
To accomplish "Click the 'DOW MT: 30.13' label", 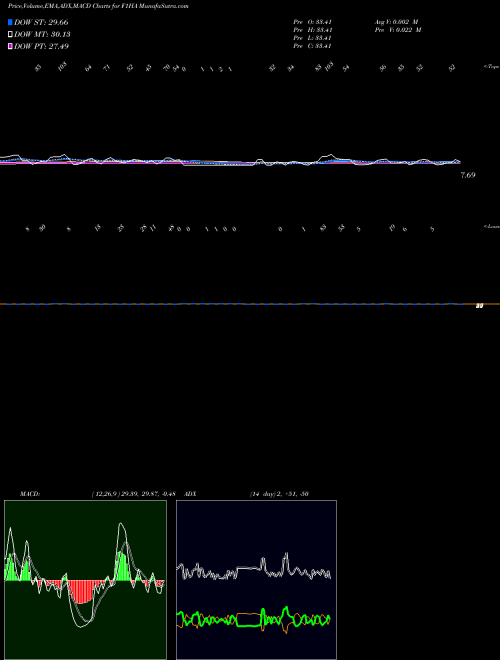I will pos(42,35).
